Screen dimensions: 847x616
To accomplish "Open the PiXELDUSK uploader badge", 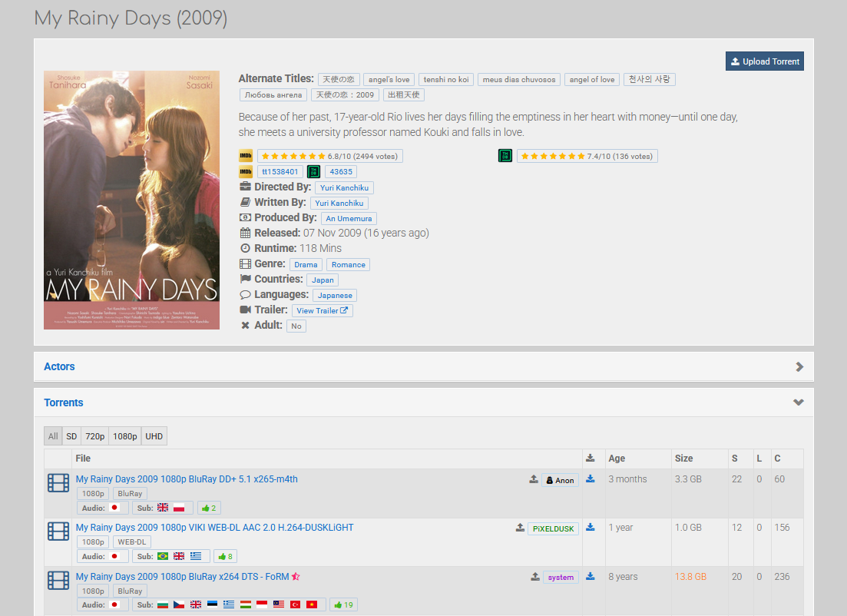I will tap(553, 528).
